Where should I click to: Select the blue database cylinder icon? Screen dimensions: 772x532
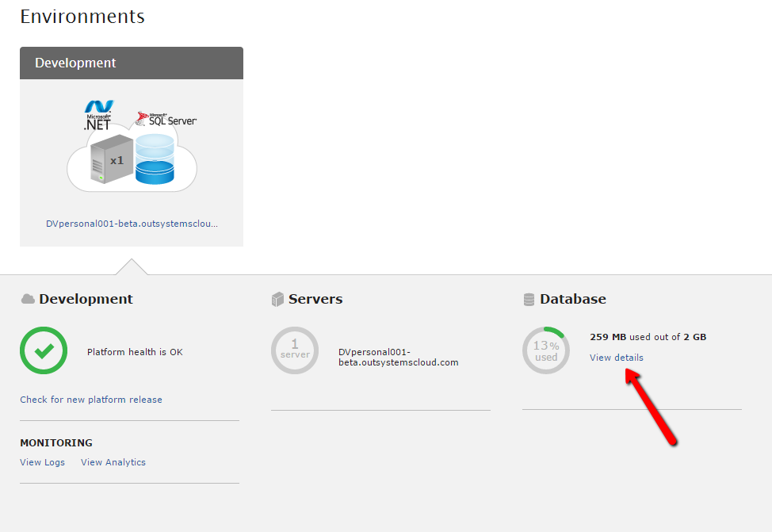click(x=155, y=159)
